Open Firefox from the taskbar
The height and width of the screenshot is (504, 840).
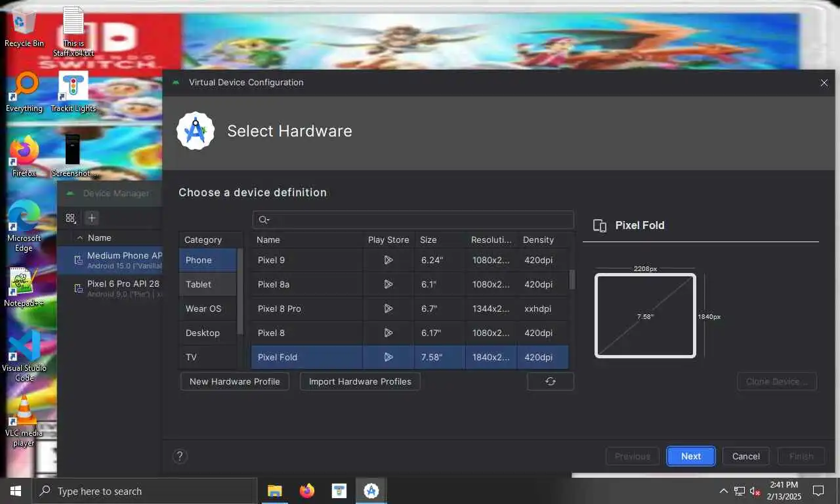(x=306, y=491)
